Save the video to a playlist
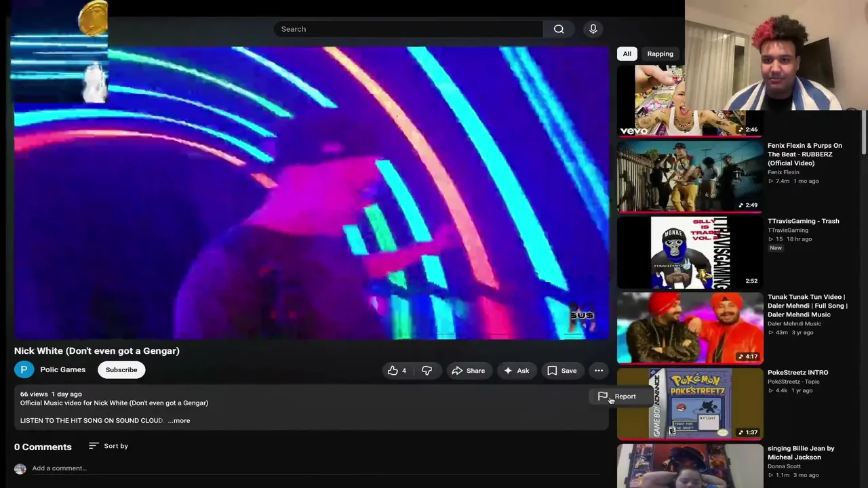The image size is (868, 488). 562,371
